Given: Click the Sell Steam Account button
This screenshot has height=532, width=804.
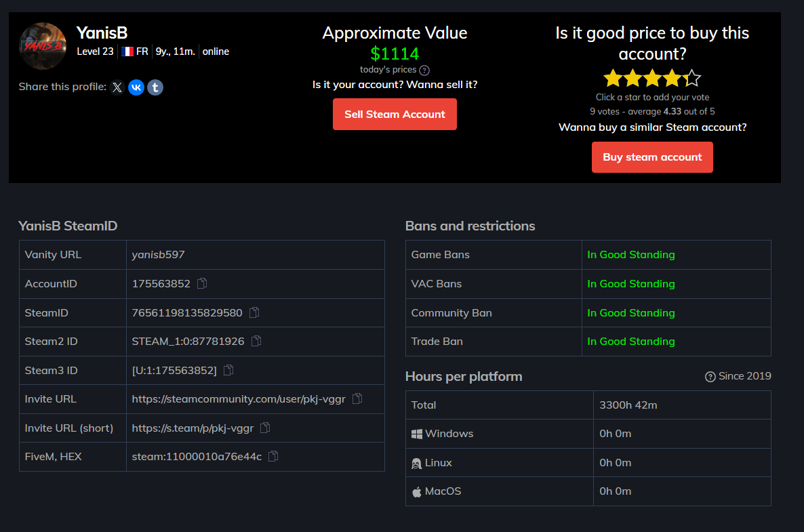Looking at the screenshot, I should [395, 115].
